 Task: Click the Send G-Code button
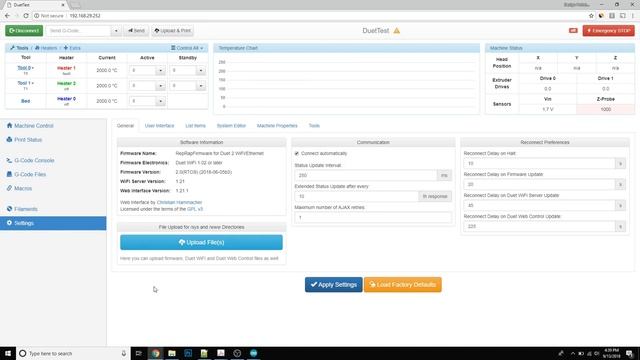coord(136,31)
